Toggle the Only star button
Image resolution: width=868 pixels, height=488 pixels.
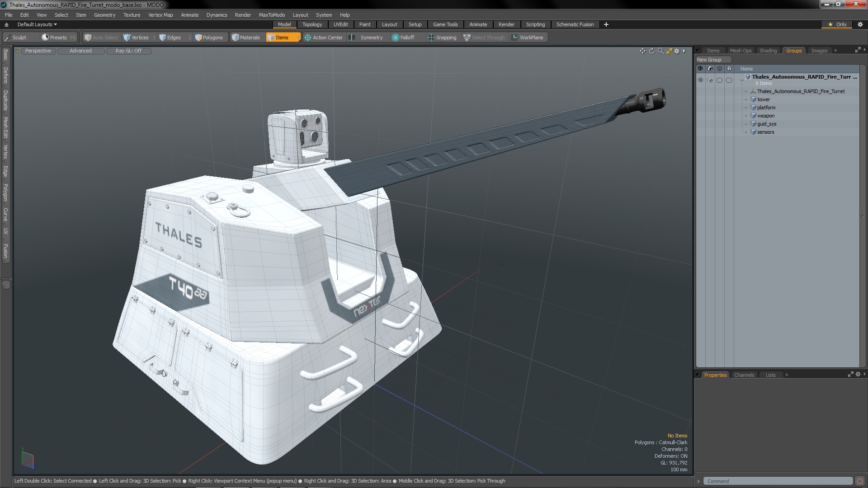coord(837,24)
